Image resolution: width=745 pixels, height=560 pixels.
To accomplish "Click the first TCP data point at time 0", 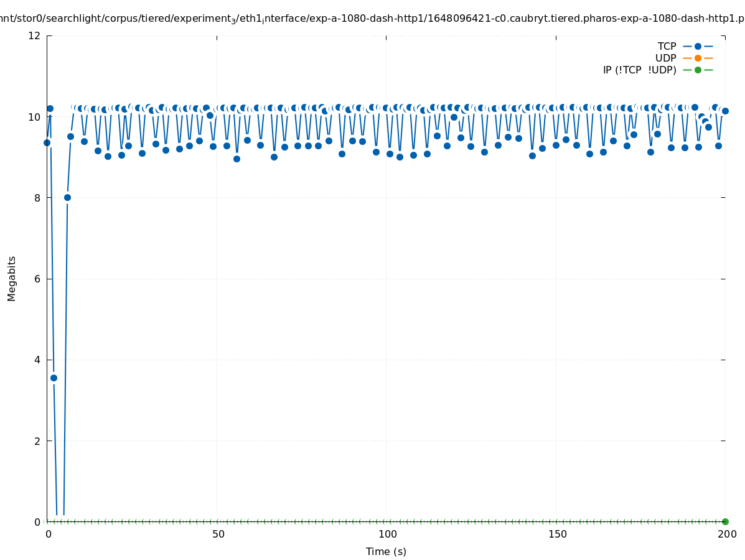I will click(x=47, y=142).
